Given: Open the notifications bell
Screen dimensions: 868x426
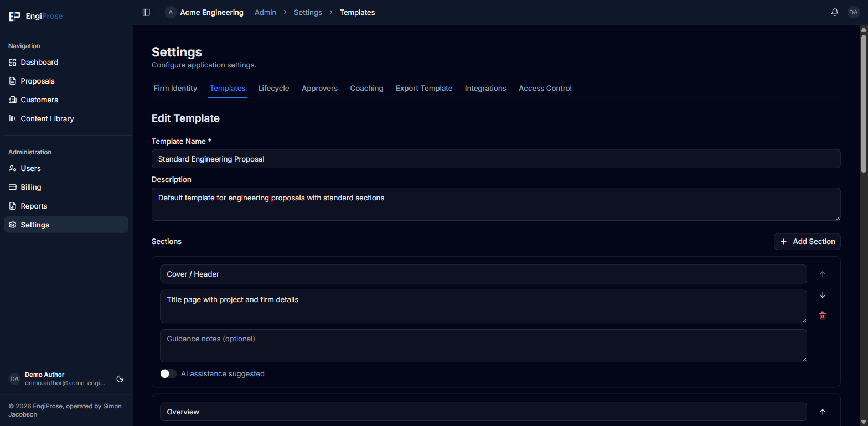Looking at the screenshot, I should pos(835,12).
